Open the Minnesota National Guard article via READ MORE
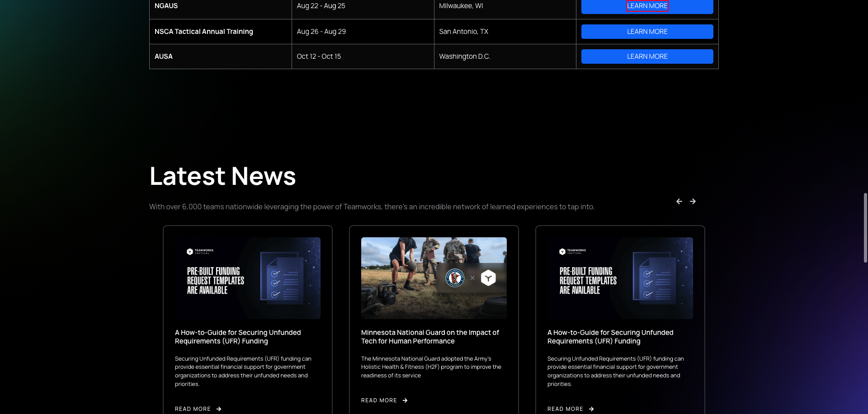This screenshot has height=414, width=868. pyautogui.click(x=379, y=400)
